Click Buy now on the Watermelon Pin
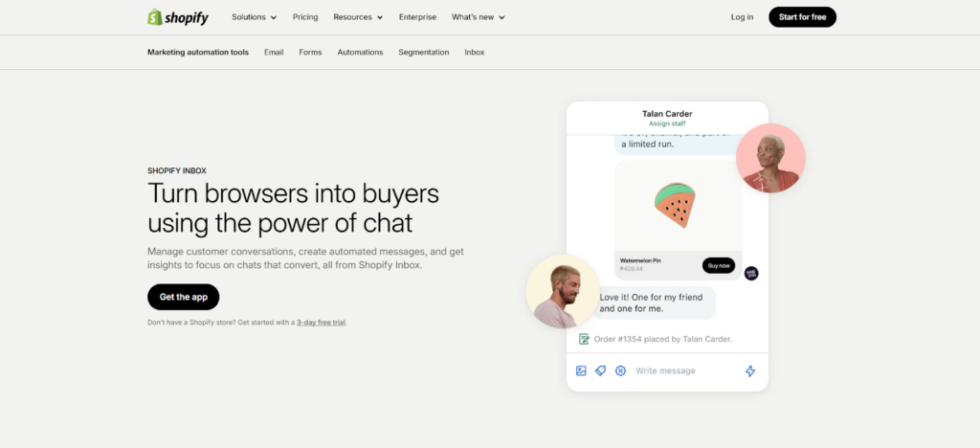 pos(718,265)
